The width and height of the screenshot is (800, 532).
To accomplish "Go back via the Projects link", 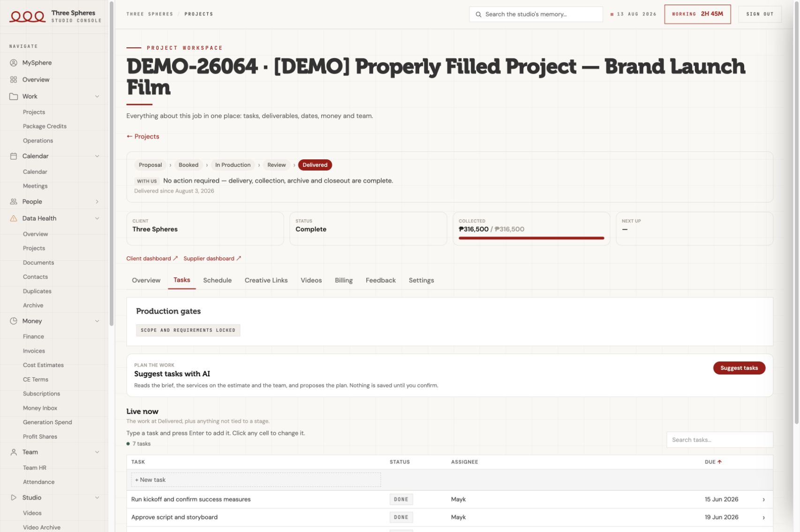I will point(143,136).
